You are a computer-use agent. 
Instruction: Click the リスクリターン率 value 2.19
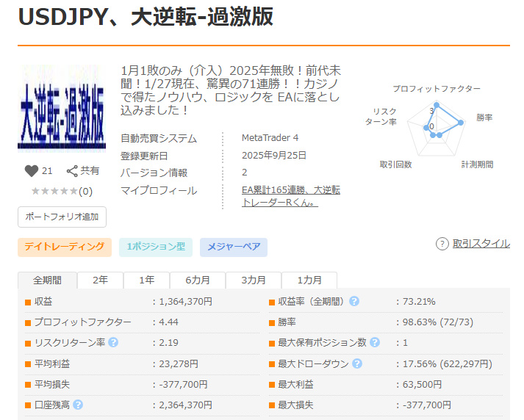pyautogui.click(x=169, y=343)
